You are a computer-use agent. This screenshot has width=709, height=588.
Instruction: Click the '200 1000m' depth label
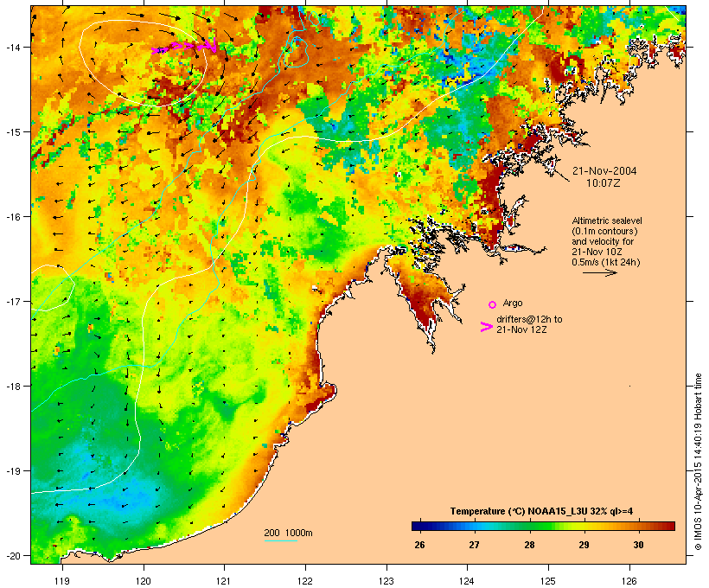[x=288, y=533]
